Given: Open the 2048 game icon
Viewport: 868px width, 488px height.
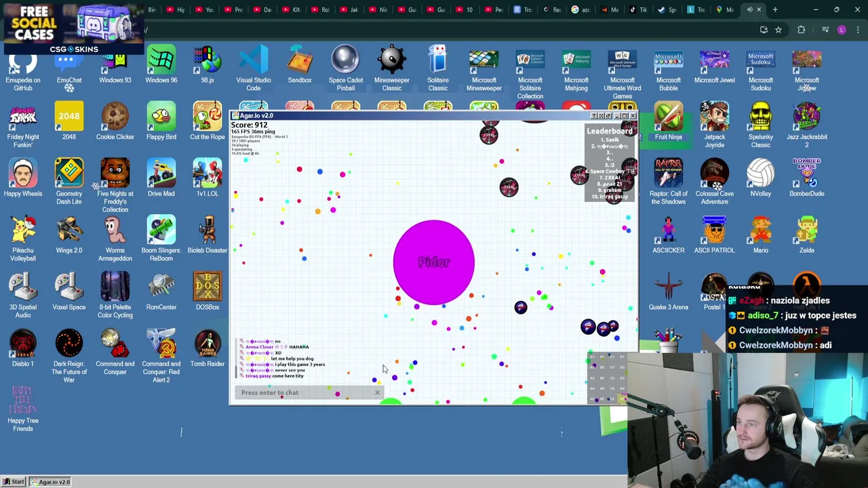Looking at the screenshot, I should [x=69, y=122].
